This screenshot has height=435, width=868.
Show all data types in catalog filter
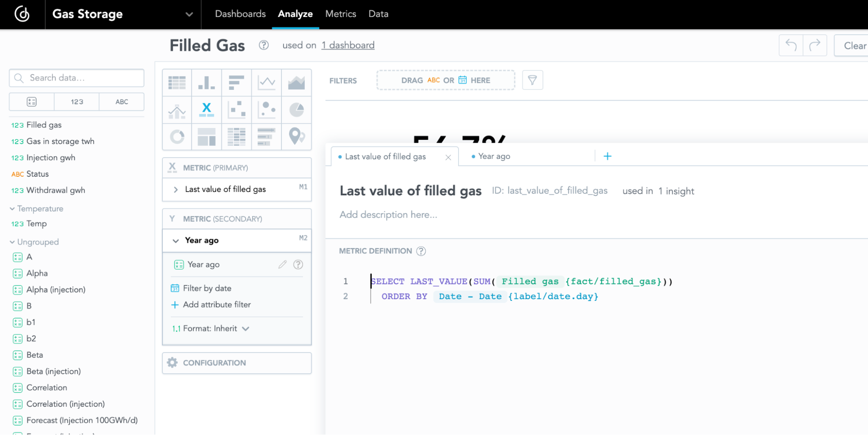[x=32, y=102]
